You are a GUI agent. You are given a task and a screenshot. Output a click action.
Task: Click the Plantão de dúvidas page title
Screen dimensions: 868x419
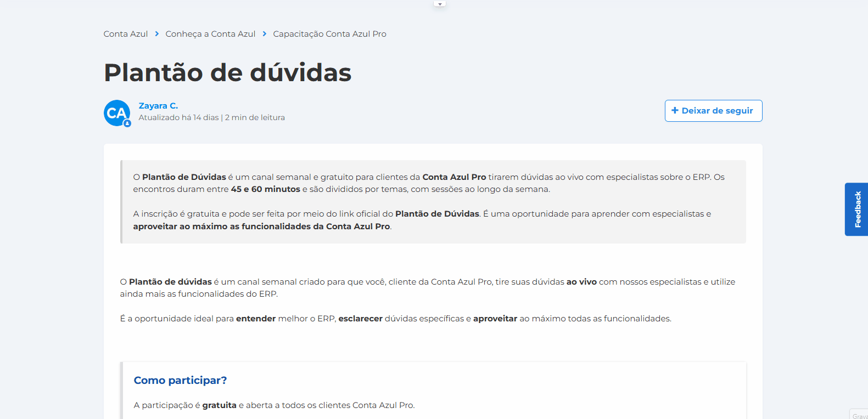[228, 72]
